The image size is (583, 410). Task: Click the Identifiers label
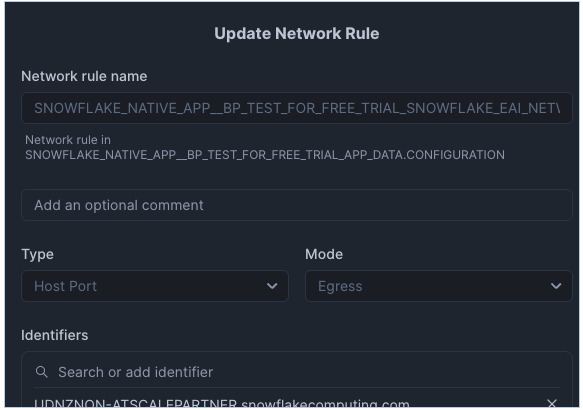(x=55, y=335)
